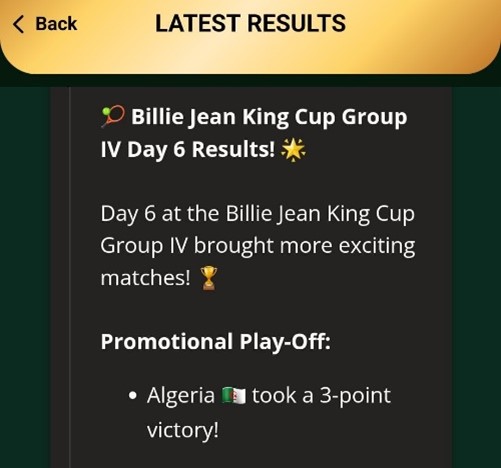Click the dark green margin area
The image size is (501, 468).
click(x=25, y=277)
